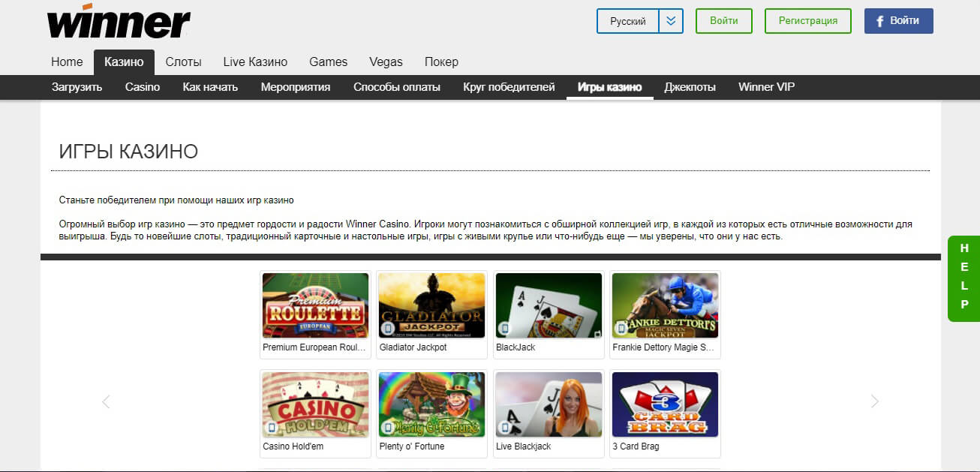Click the mobile icon on Live Blackjack thumbnail

click(x=507, y=426)
